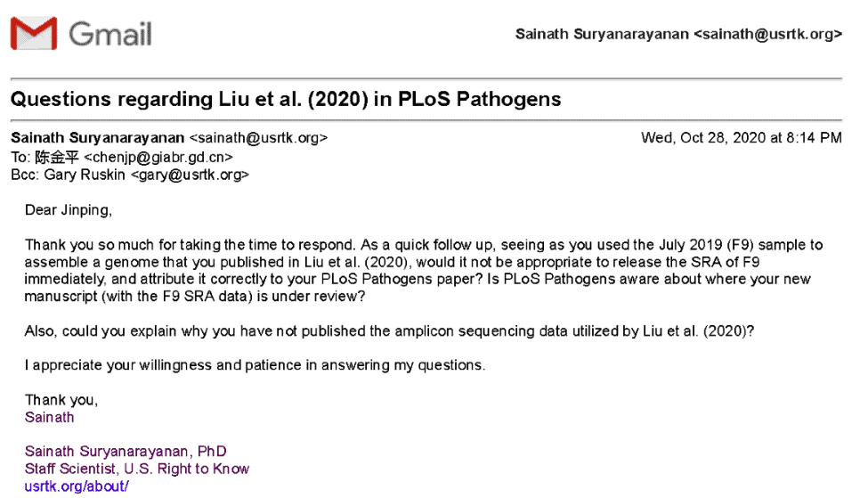Select the account name in the top-right header
The image size is (868, 498).
point(602,34)
